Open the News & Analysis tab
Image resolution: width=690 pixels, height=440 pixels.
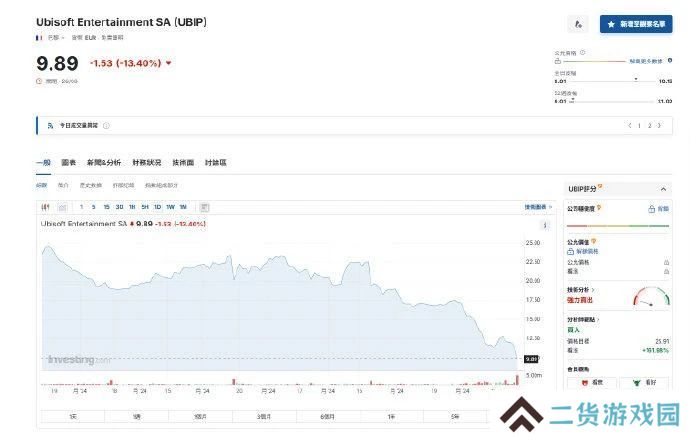pos(104,163)
